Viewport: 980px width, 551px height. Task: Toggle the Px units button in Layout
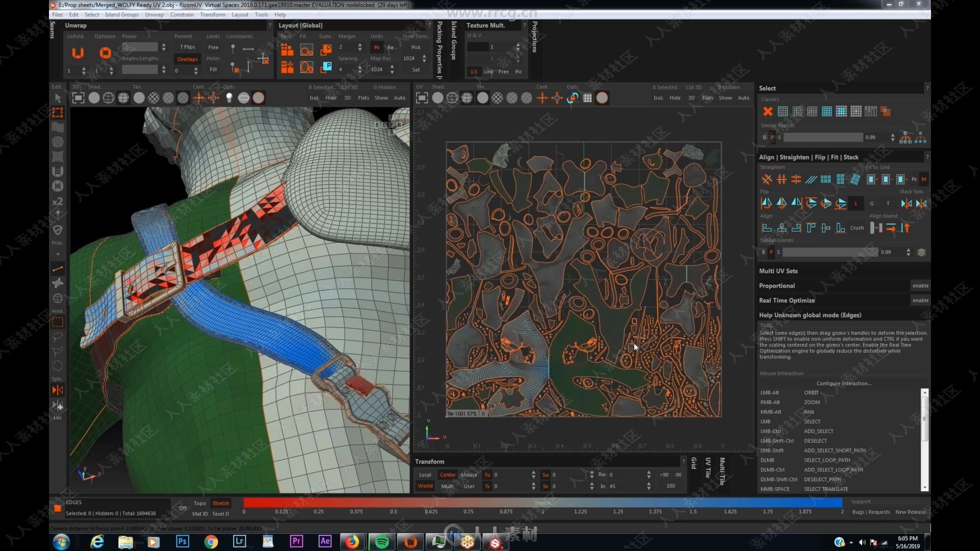tap(377, 47)
